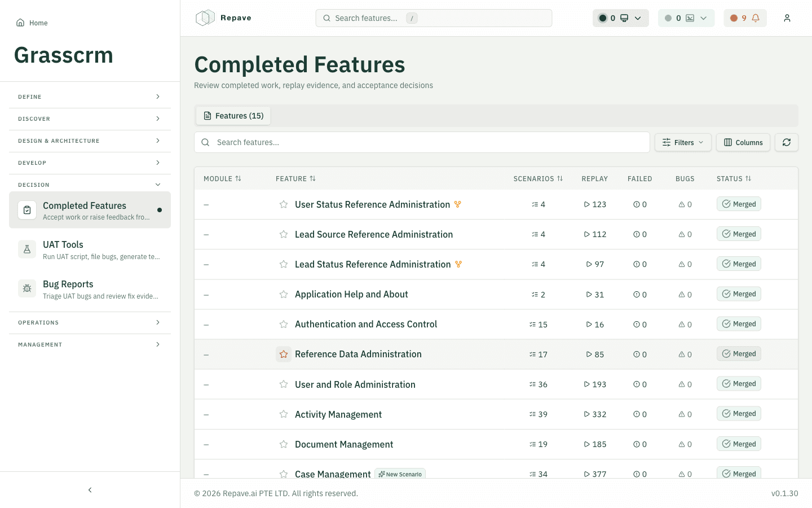Viewport: 812px width, 508px height.
Task: Star the Lead Source Reference Administration feature
Action: (284, 234)
